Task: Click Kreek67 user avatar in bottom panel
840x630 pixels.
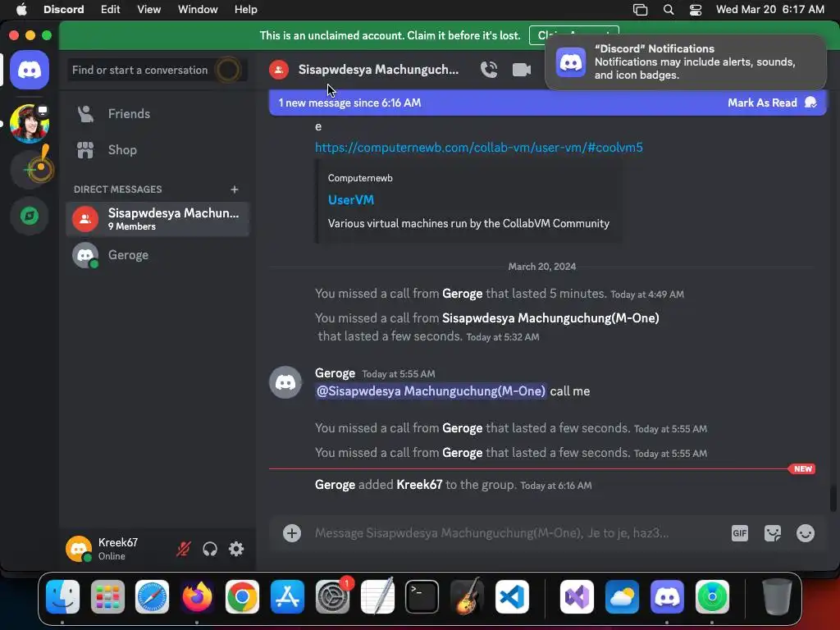Action: click(x=79, y=549)
